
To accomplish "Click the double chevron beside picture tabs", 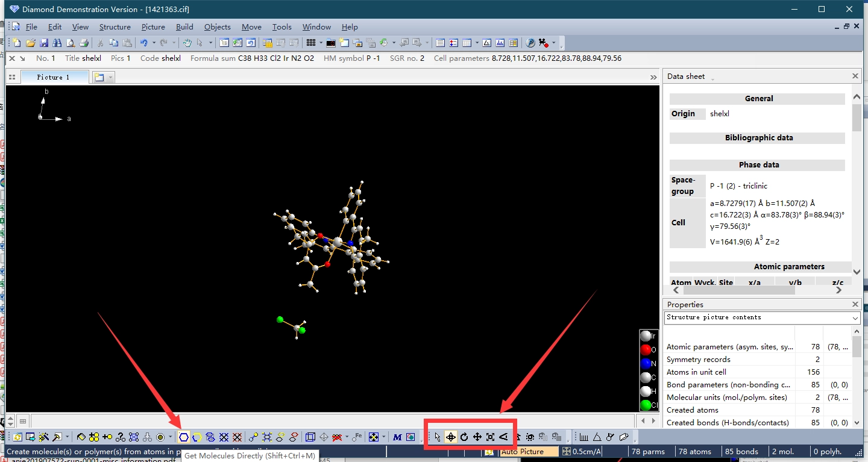I will pyautogui.click(x=653, y=77).
